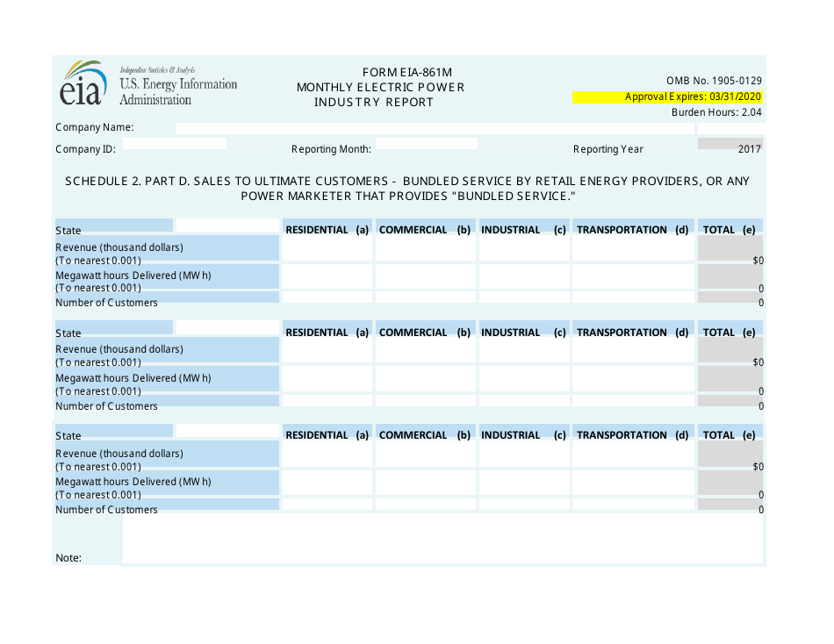Click the OMB No. 1905-0129 text
The width and height of the screenshot is (834, 644).
(x=714, y=80)
